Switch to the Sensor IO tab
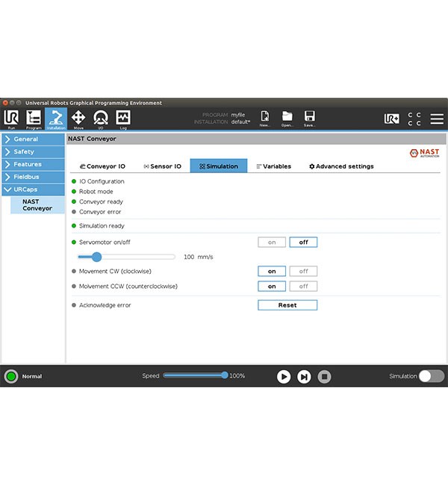 [x=163, y=166]
